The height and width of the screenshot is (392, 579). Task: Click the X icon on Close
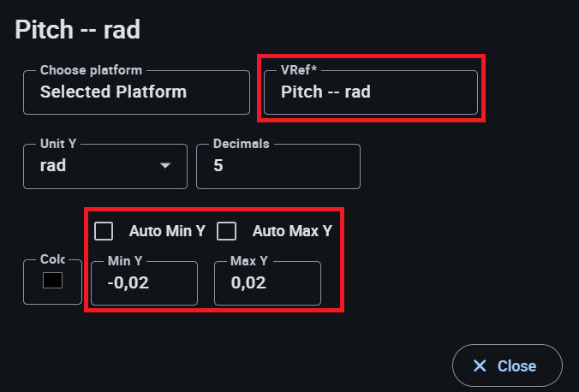480,366
